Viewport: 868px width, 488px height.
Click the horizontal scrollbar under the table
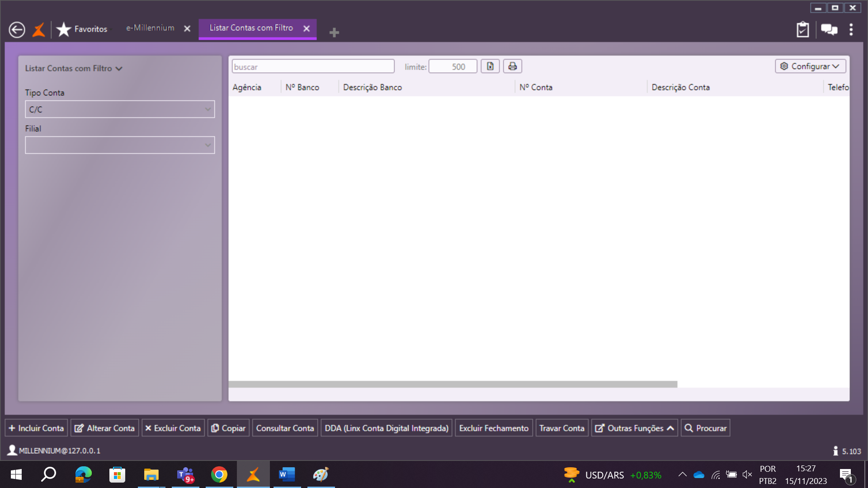click(x=452, y=384)
